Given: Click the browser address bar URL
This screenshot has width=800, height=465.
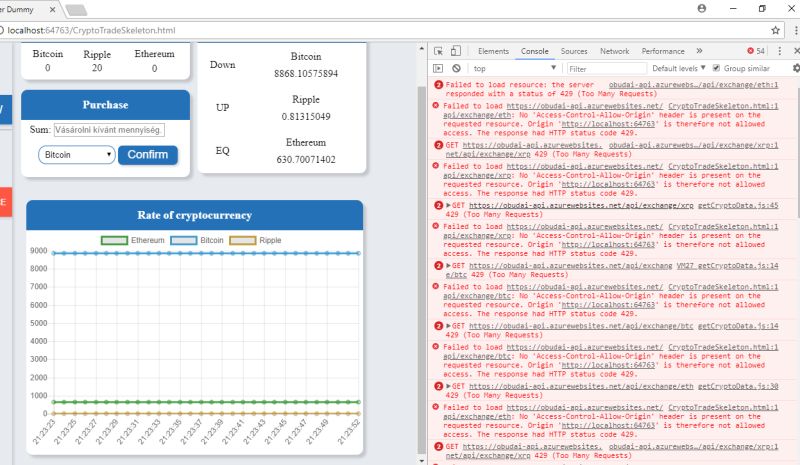Looking at the screenshot, I should (91, 30).
